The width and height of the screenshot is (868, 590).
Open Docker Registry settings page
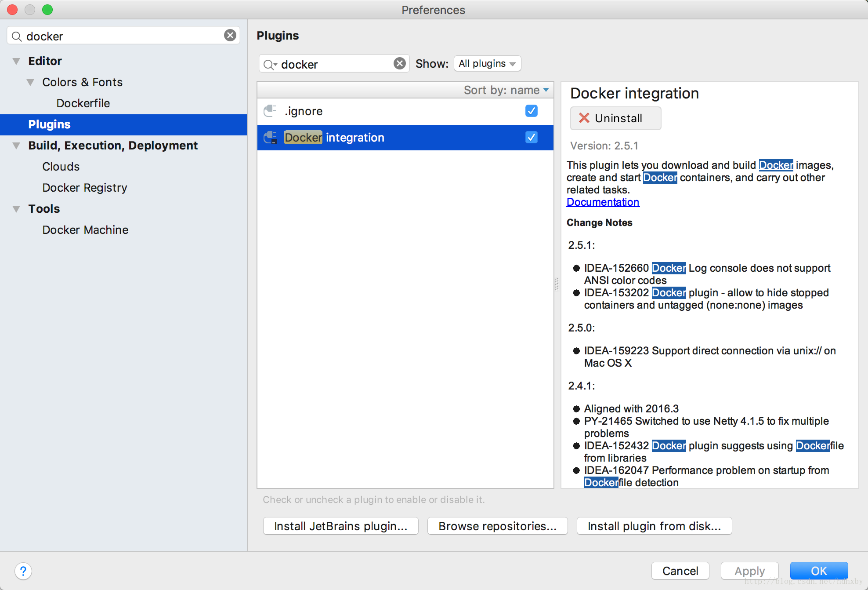pos(85,188)
